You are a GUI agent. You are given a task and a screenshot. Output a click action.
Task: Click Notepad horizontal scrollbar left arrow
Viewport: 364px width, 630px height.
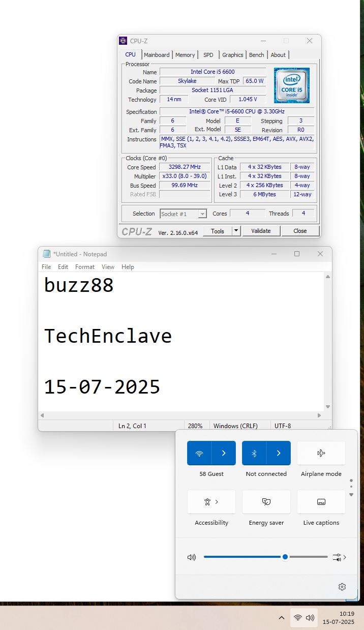pos(42,415)
